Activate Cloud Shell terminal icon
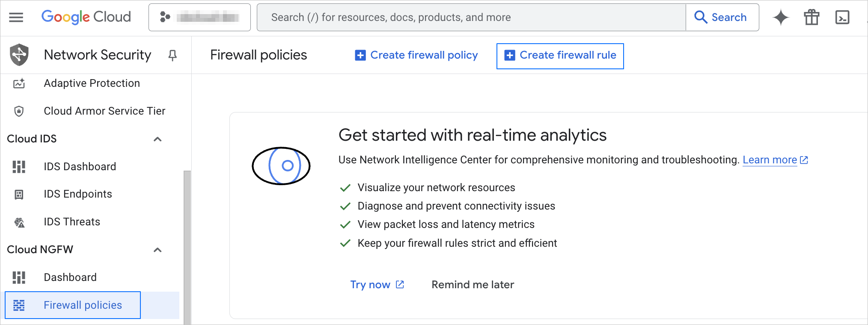This screenshot has height=325, width=868. (842, 18)
